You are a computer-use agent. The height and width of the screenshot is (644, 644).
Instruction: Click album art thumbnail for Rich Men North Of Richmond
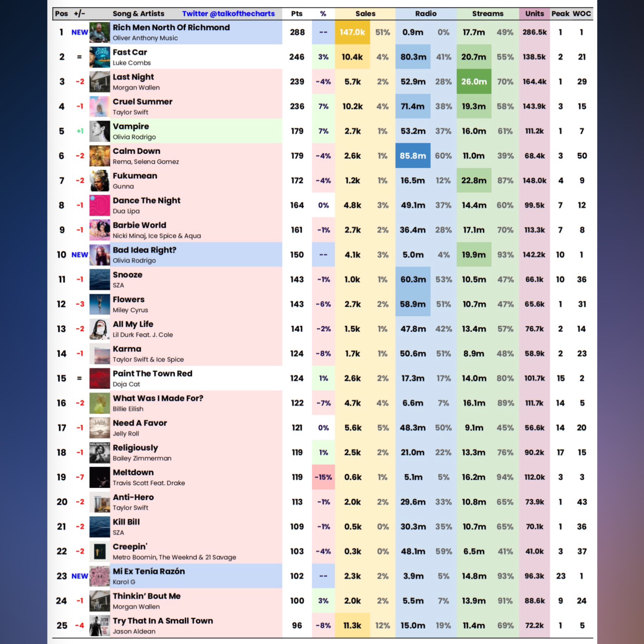coord(98,32)
